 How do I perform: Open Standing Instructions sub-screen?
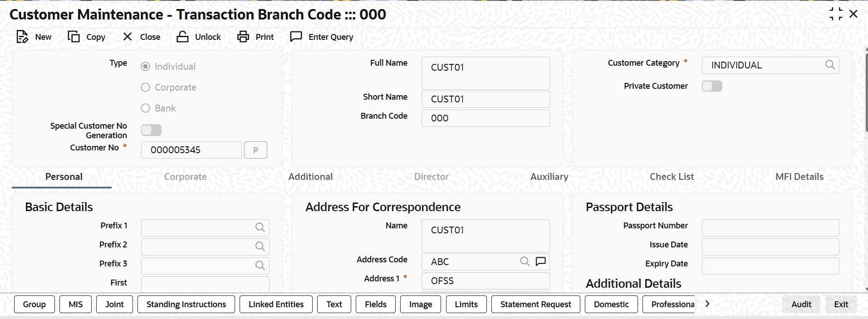pos(186,304)
